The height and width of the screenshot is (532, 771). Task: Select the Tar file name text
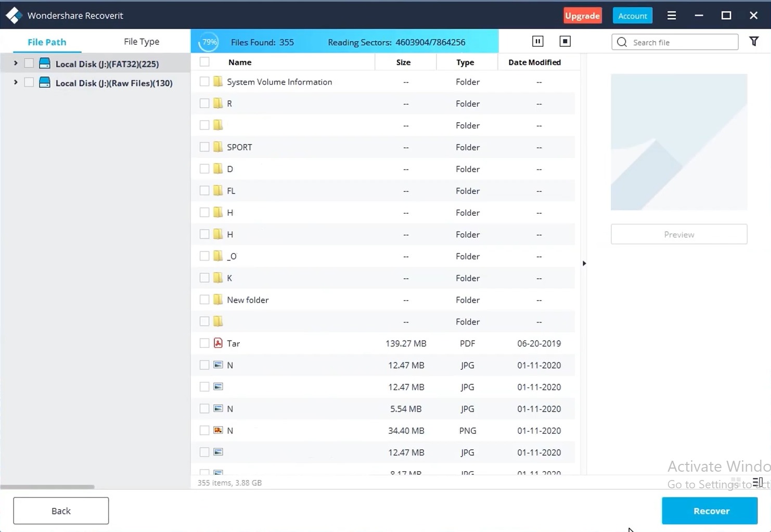[x=233, y=343]
